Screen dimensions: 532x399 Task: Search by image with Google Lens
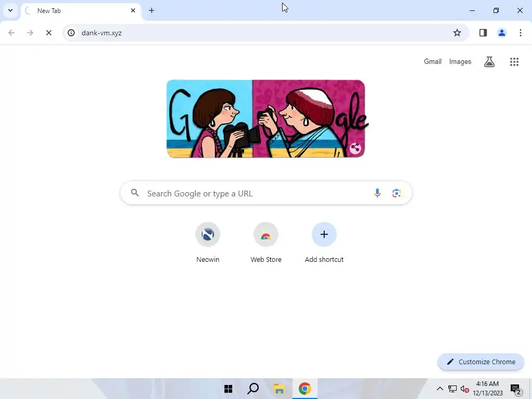396,193
